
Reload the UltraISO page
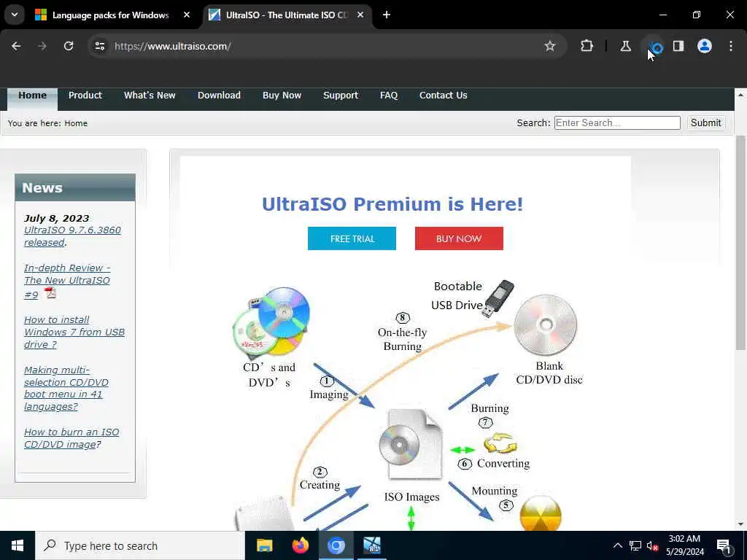(69, 46)
